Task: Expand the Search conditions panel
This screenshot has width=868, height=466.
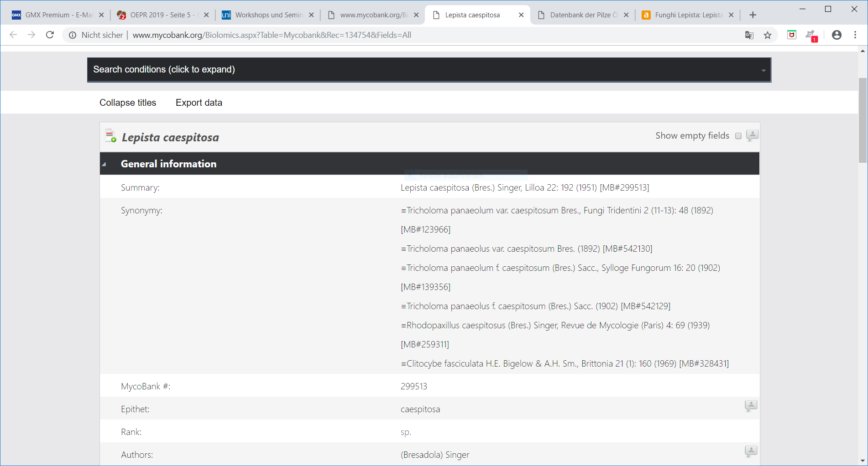Action: [x=429, y=70]
